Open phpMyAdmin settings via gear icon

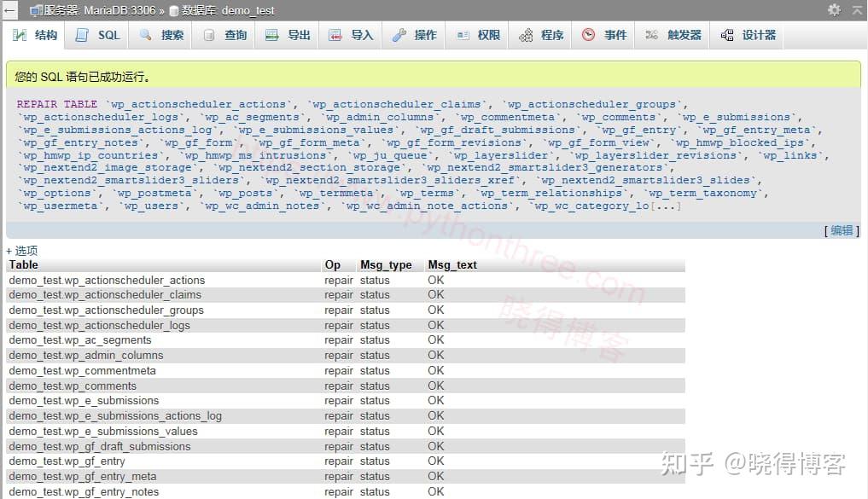(x=834, y=11)
